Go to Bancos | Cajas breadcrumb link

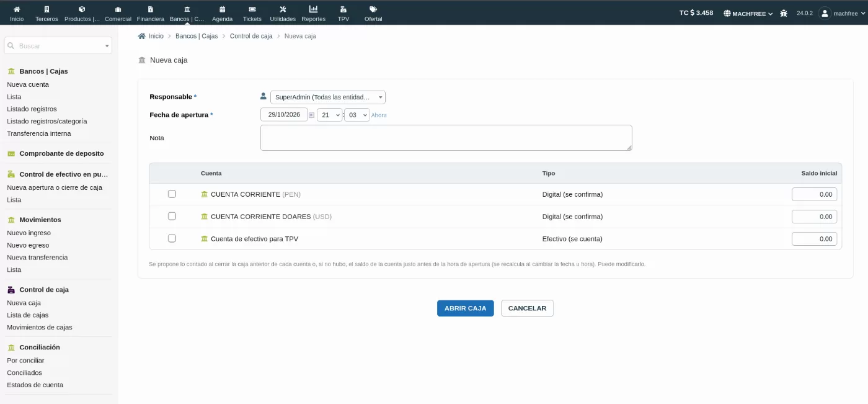197,36
